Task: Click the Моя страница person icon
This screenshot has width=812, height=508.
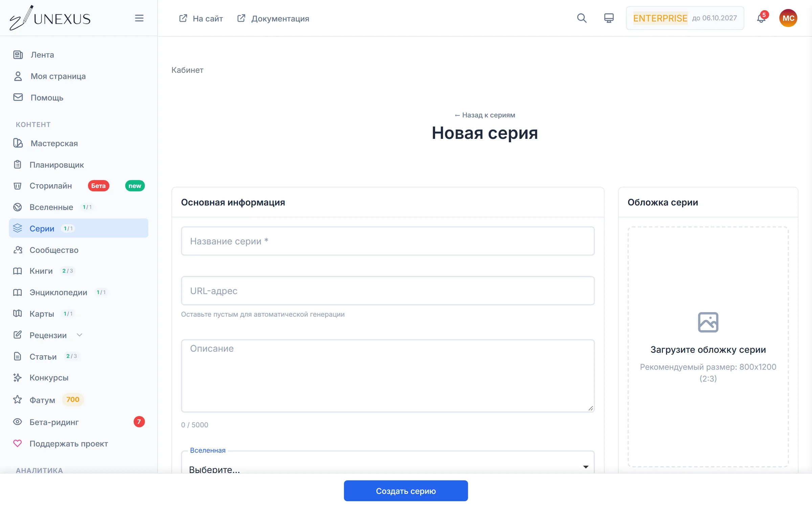Action: click(x=18, y=76)
